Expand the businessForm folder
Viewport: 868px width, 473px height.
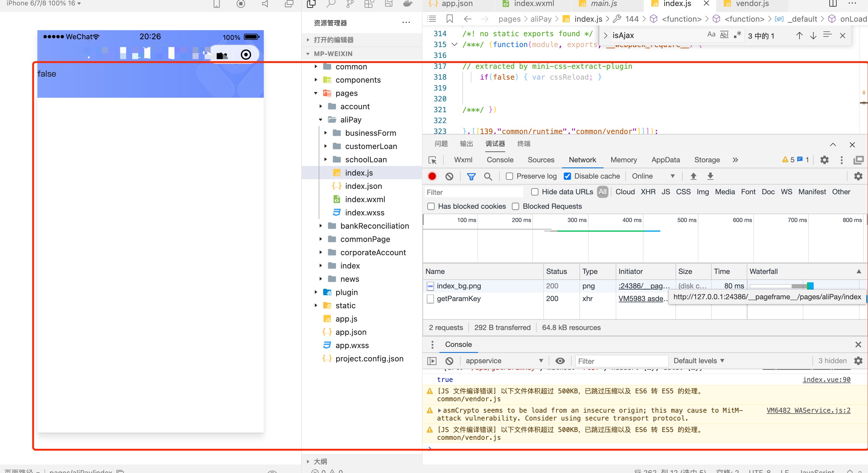pyautogui.click(x=370, y=133)
